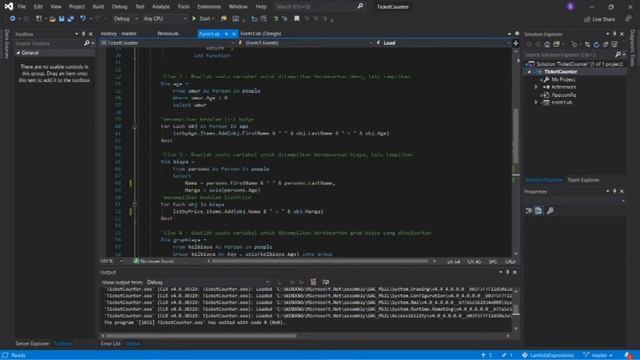Click the Save icon in toolbar
640x360 pixels.
(x=62, y=19)
